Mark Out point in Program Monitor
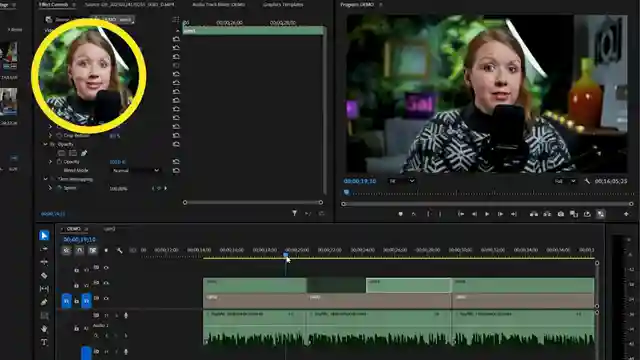Screen dimensions: 640x360 [440, 214]
